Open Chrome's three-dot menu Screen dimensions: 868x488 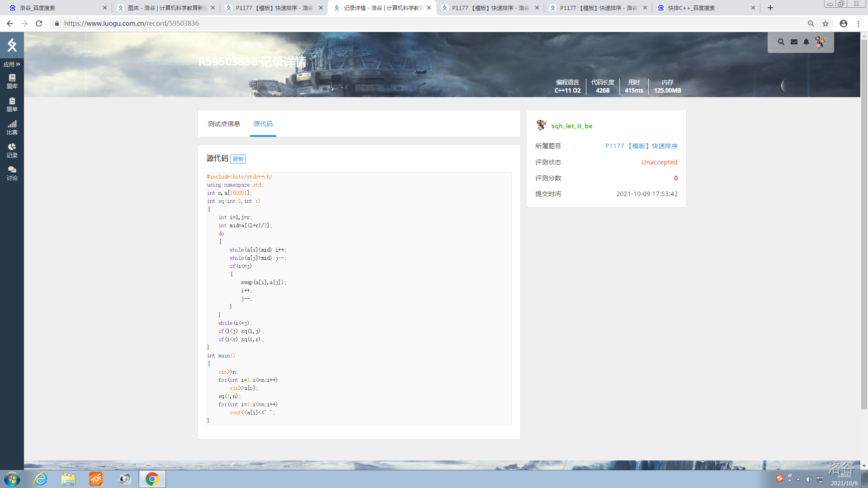[x=858, y=23]
